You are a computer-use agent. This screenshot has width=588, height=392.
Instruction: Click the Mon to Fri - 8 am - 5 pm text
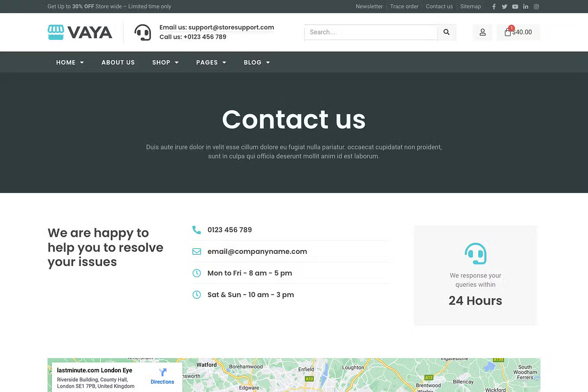(249, 273)
